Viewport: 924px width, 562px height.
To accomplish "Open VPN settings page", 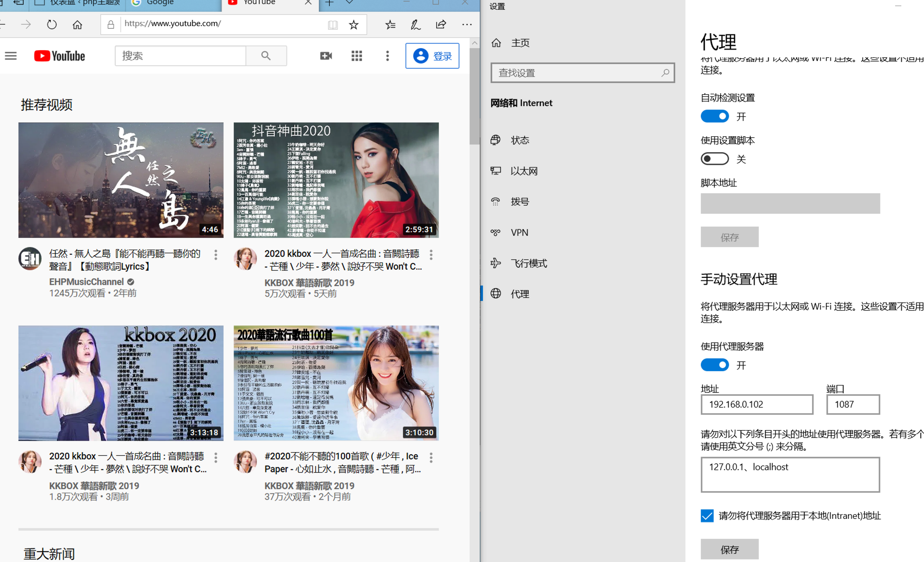I will (x=510, y=233).
